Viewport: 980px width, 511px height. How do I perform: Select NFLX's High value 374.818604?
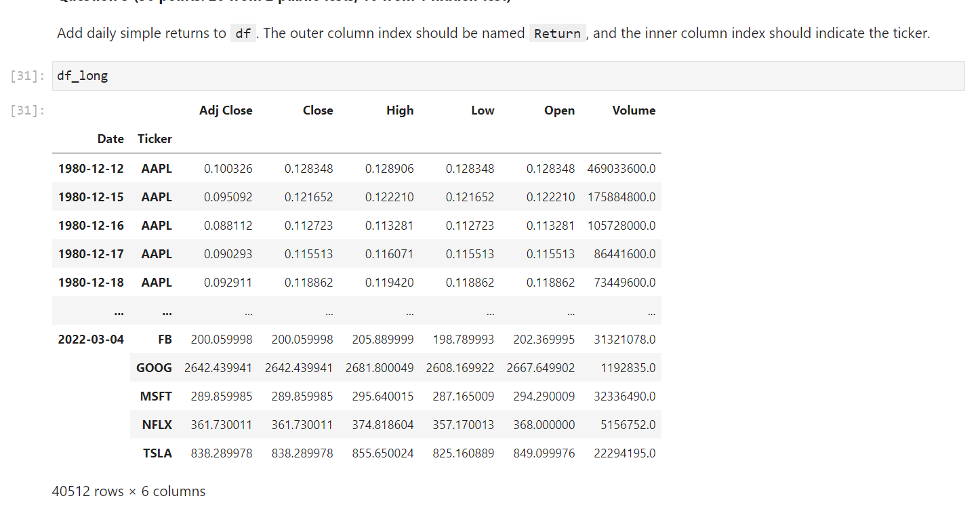(383, 425)
